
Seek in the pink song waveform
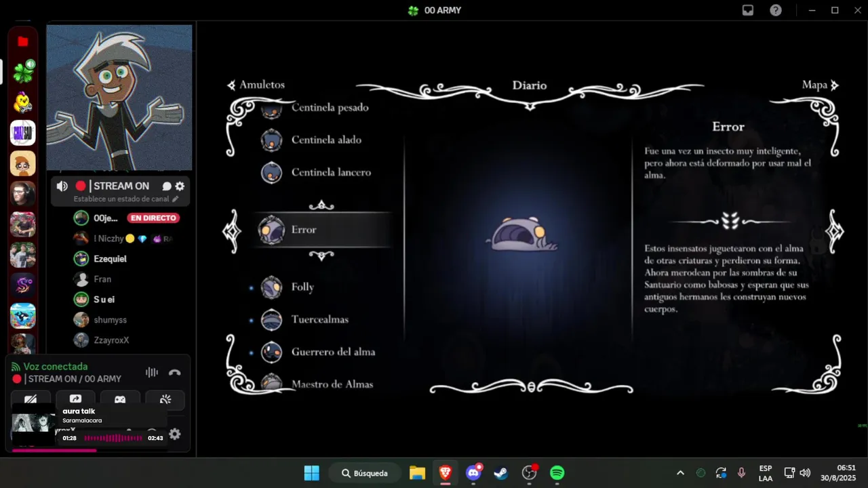point(113,439)
